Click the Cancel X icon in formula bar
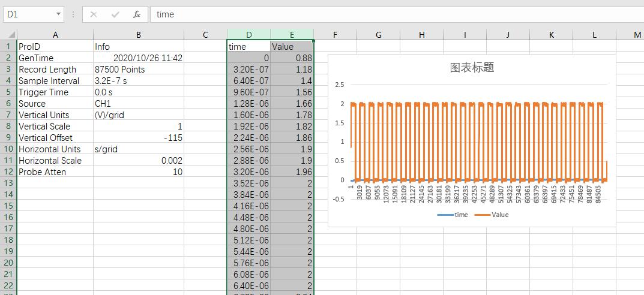Viewport: 644px width, 295px height. click(94, 14)
